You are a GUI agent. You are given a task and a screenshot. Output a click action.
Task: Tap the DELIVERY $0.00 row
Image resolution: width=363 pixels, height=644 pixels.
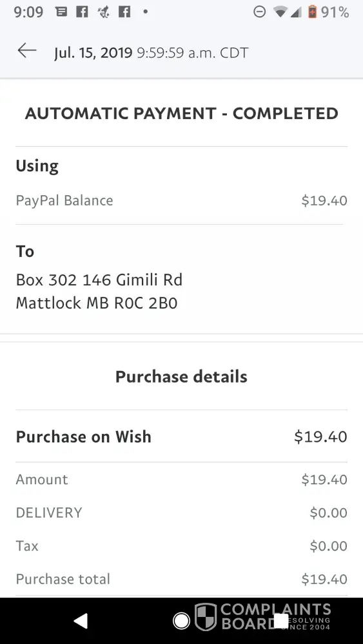(x=181, y=513)
